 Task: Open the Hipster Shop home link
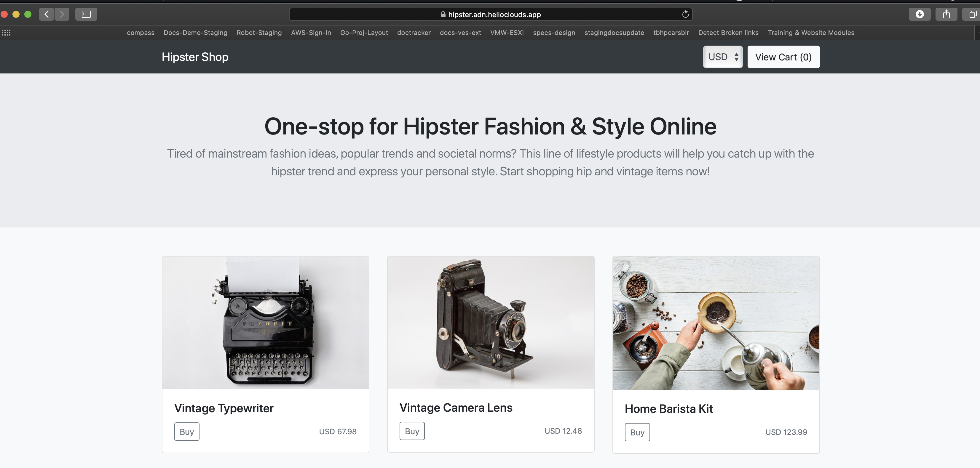point(195,57)
